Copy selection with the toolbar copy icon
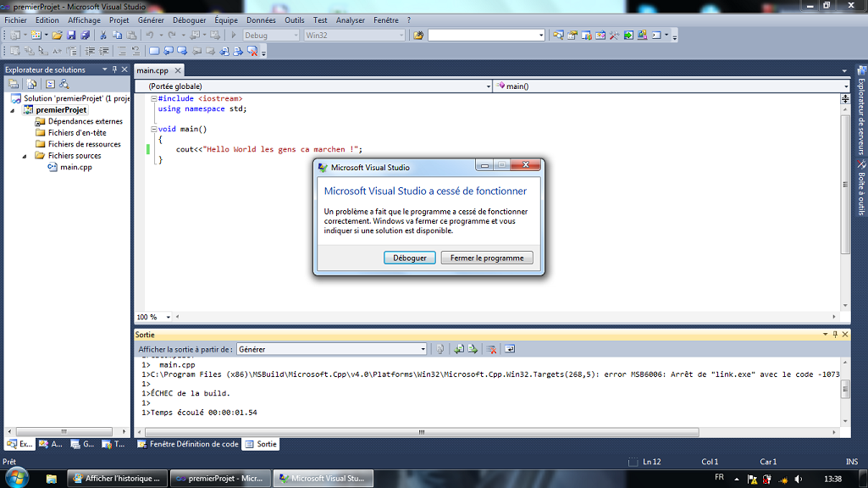 (x=118, y=35)
